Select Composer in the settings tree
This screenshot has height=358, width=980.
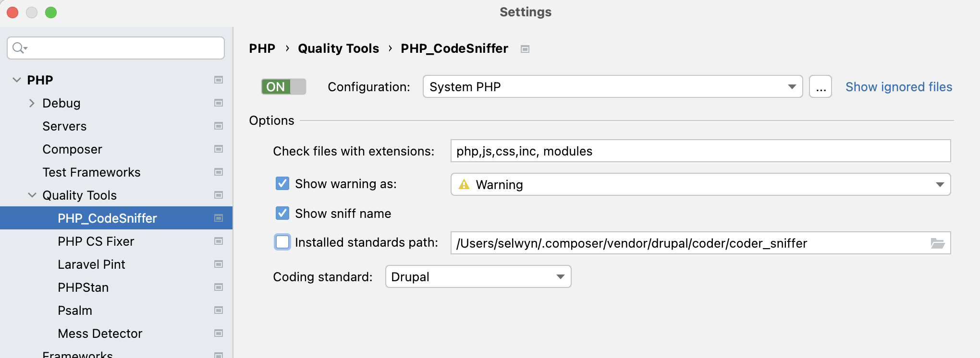(x=72, y=149)
